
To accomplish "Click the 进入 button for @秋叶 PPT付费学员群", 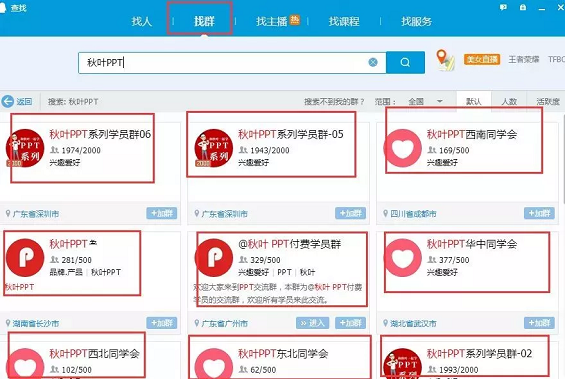I will tap(313, 323).
